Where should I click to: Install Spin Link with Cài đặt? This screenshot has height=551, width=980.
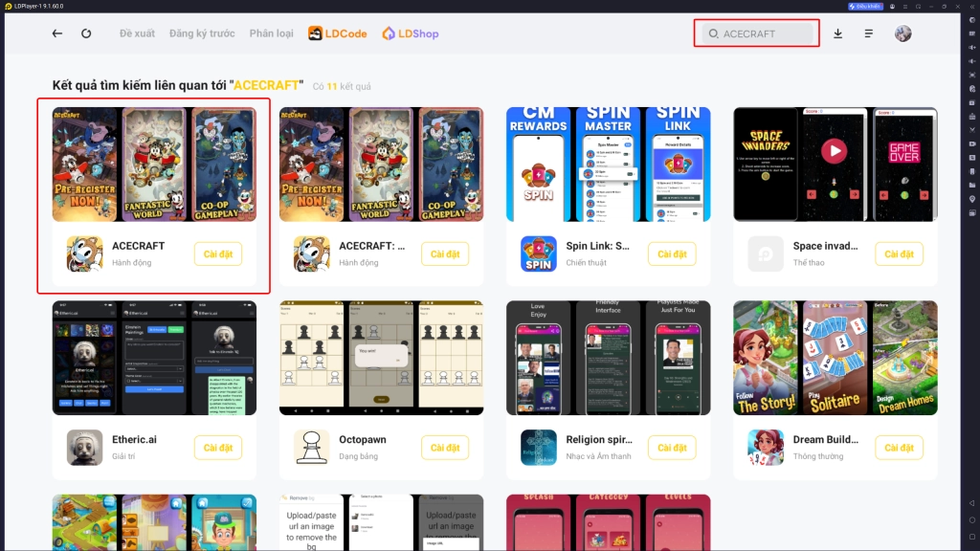pos(672,254)
